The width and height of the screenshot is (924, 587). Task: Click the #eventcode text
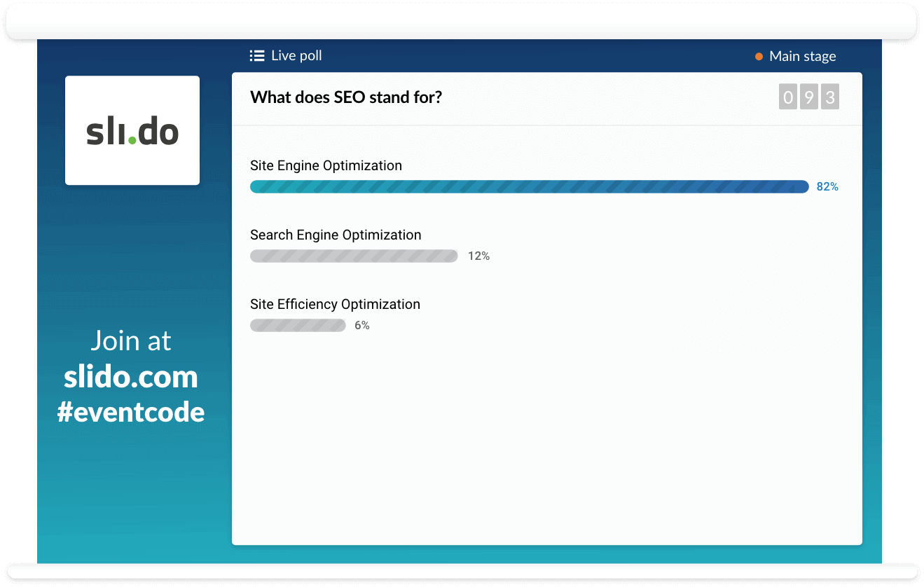[131, 412]
